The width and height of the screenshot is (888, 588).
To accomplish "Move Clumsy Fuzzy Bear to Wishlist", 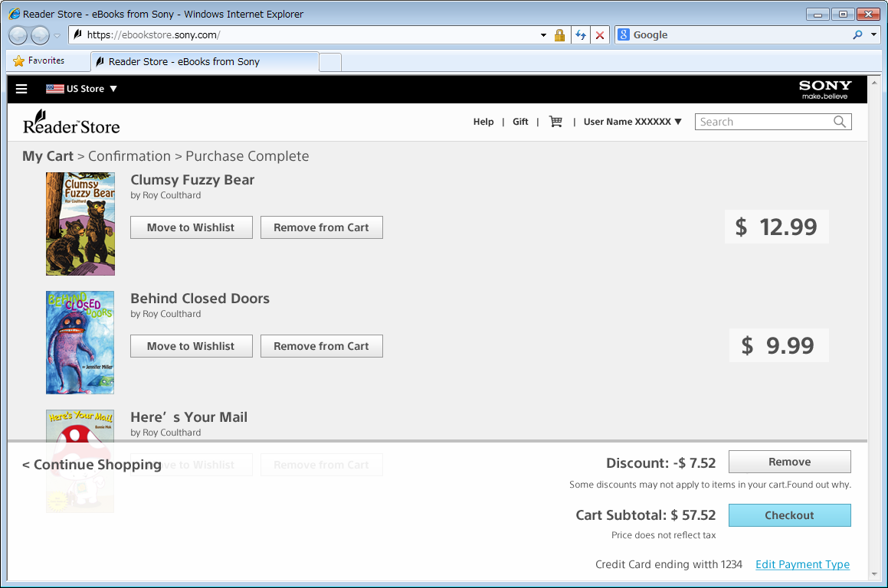I will [192, 227].
